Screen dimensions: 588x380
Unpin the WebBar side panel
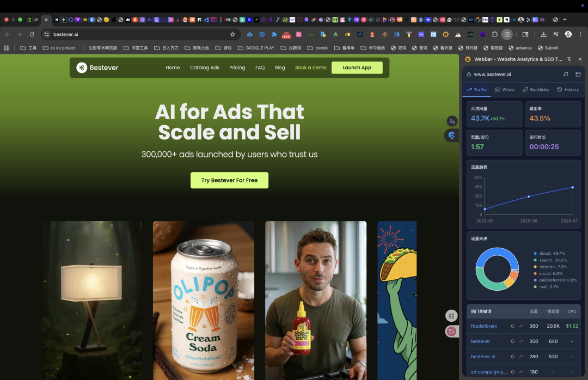(569, 59)
